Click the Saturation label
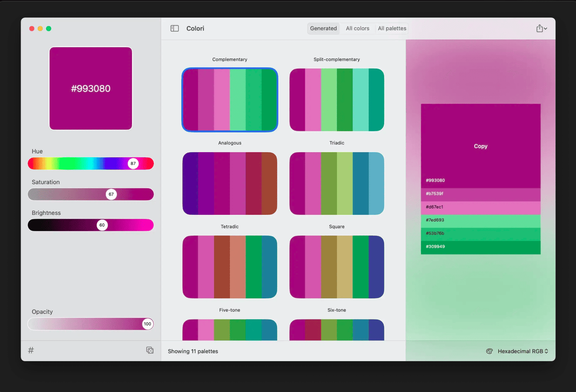This screenshot has height=392, width=576. point(46,182)
